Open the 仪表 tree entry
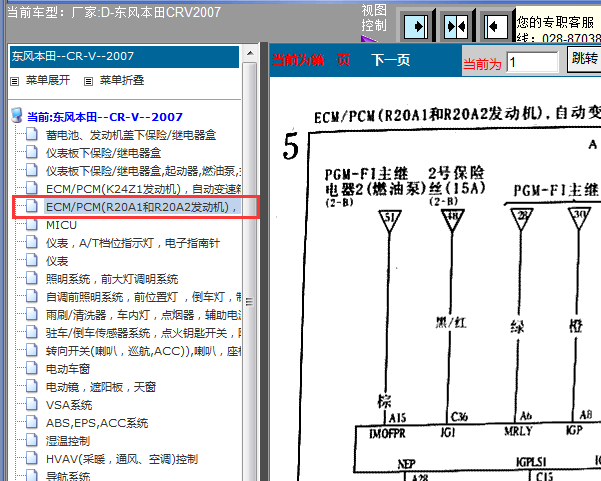 pos(57,261)
